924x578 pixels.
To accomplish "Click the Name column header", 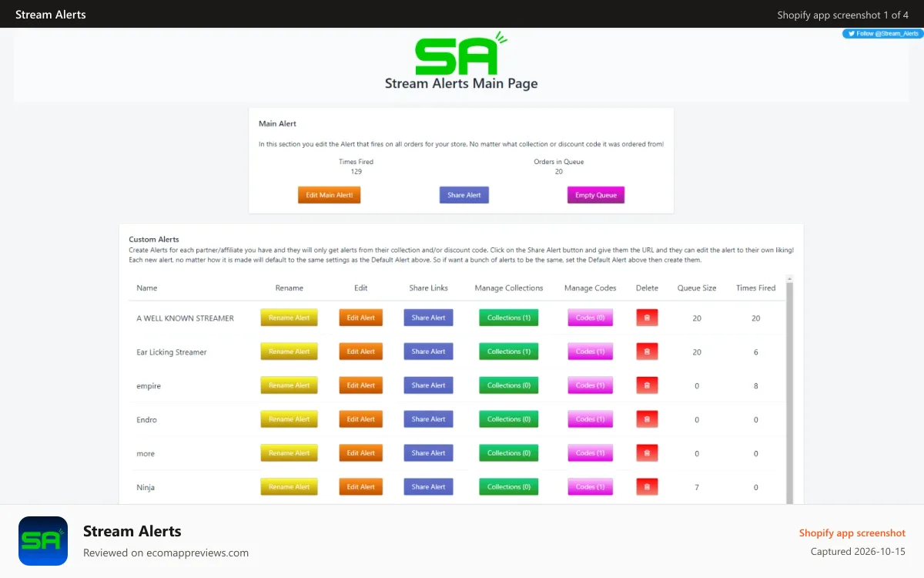I will coord(147,288).
